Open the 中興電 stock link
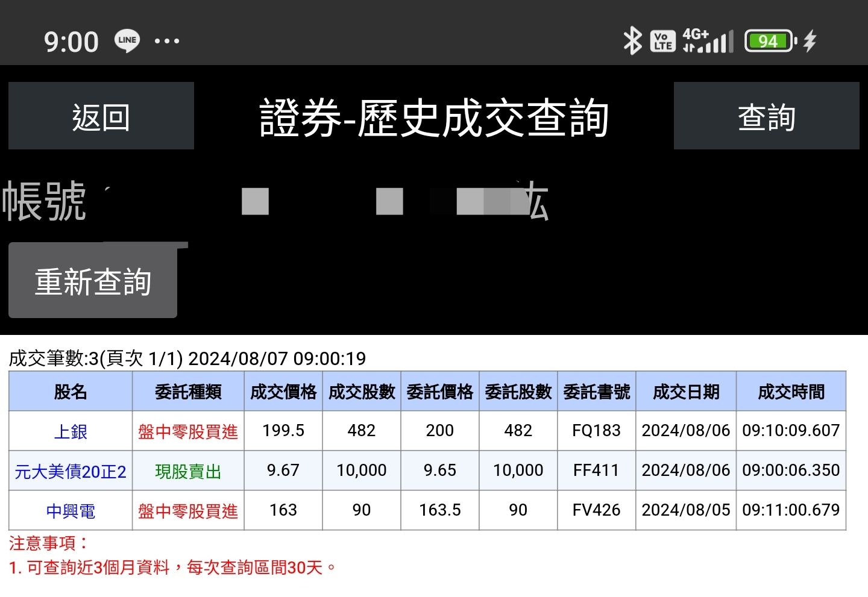Screen dimensions: 868x597 (x=70, y=510)
